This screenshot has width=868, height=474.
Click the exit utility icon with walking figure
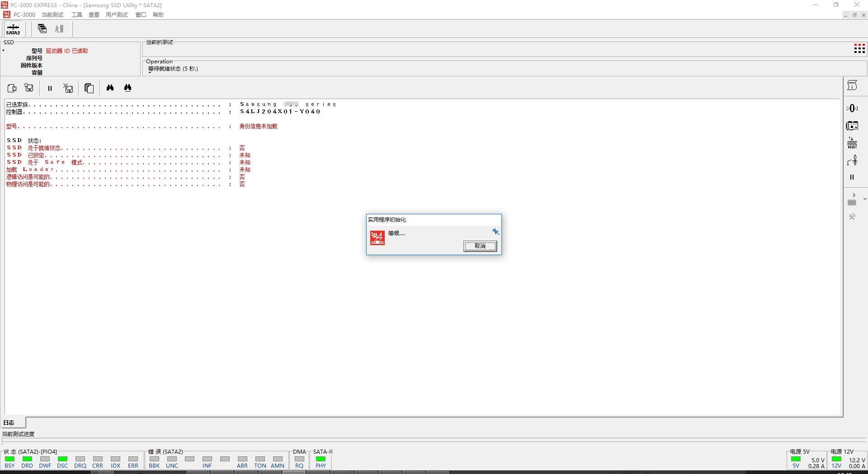(x=59, y=28)
